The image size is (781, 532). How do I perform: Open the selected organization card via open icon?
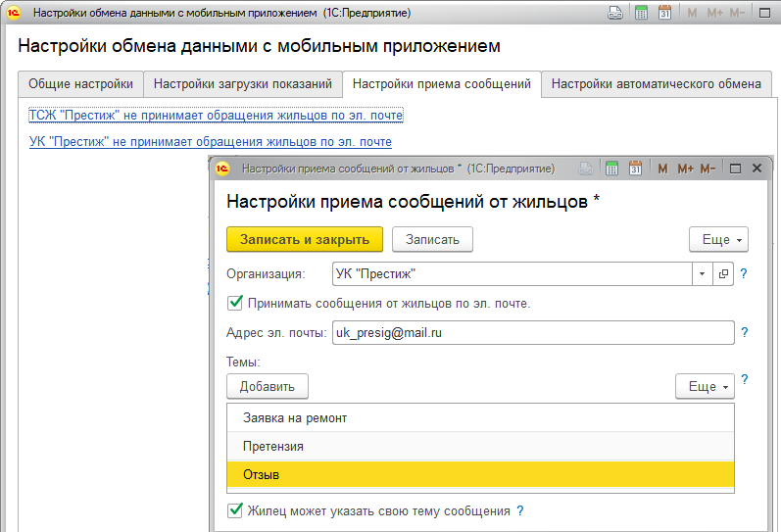point(723,273)
